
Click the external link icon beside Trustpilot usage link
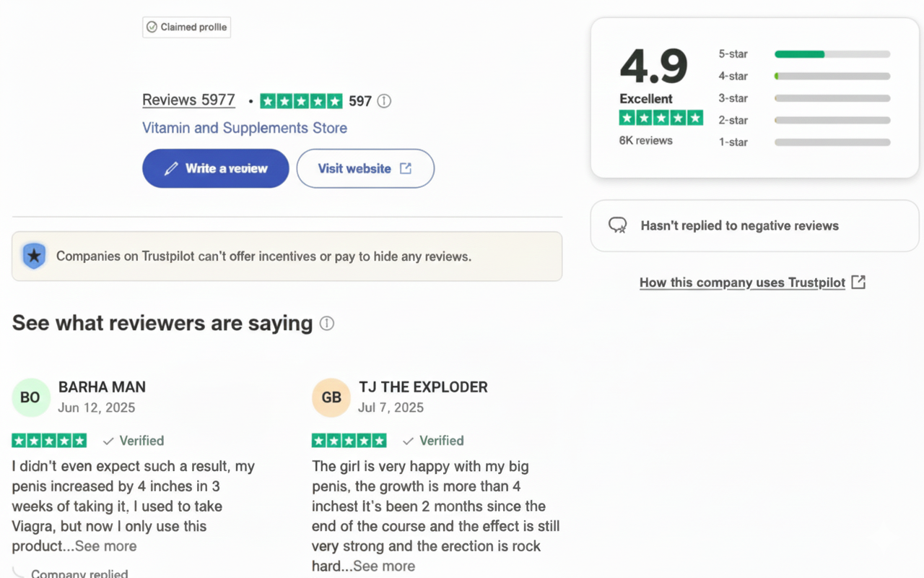coord(858,282)
